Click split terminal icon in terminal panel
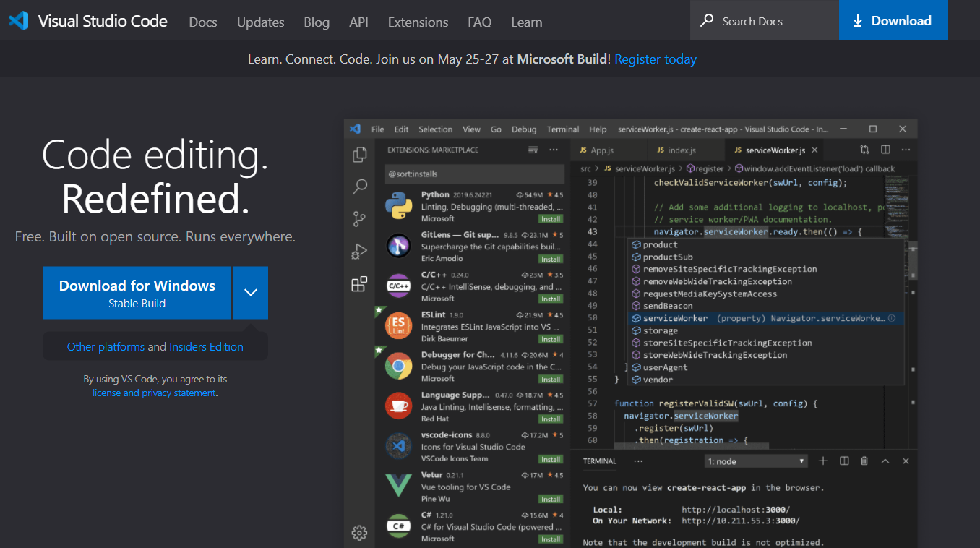Image resolution: width=980 pixels, height=548 pixels. coord(844,461)
